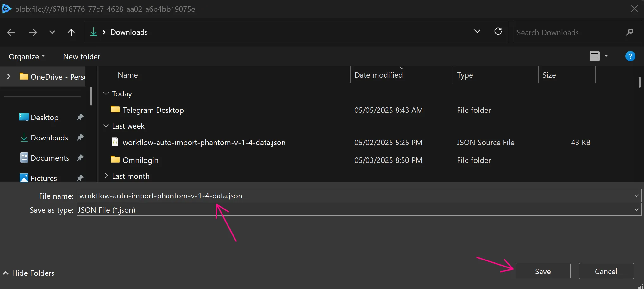644x289 pixels.
Task: Go up one folder level
Action: (71, 32)
